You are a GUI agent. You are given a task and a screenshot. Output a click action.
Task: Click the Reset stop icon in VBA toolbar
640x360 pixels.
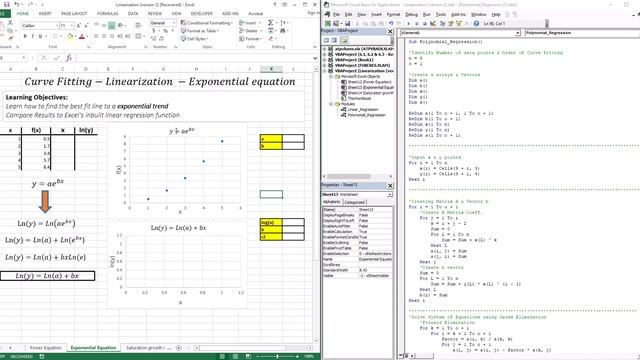click(x=424, y=24)
